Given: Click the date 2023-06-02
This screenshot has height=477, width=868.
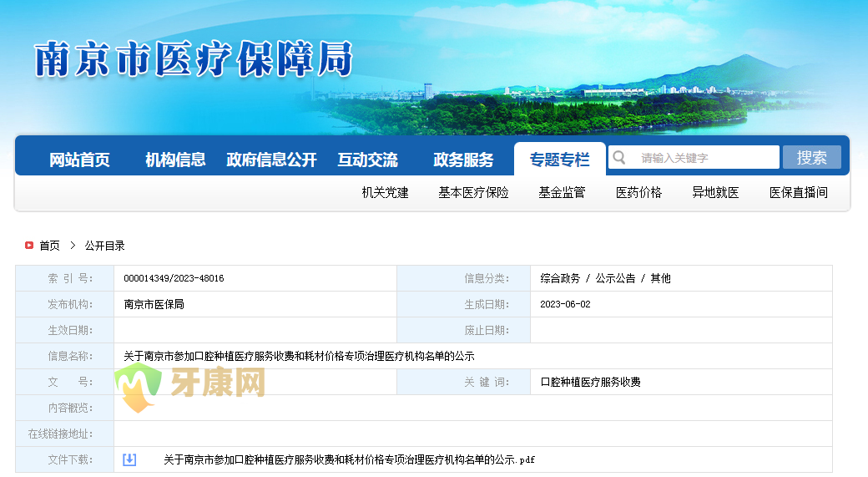Looking at the screenshot, I should coord(565,304).
